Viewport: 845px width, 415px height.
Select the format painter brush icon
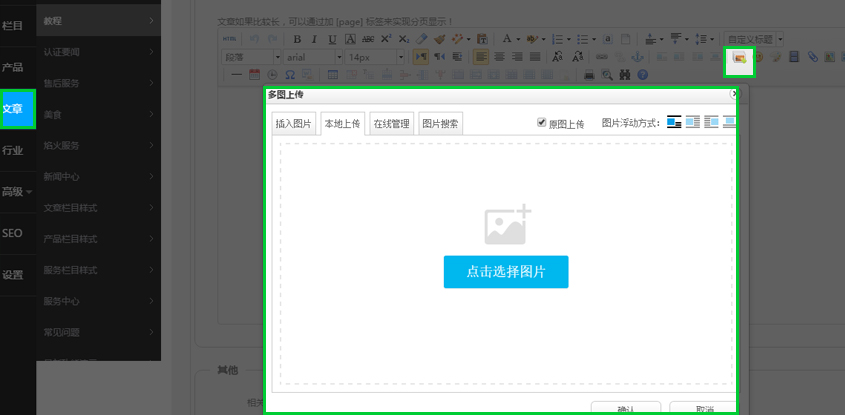(x=440, y=39)
